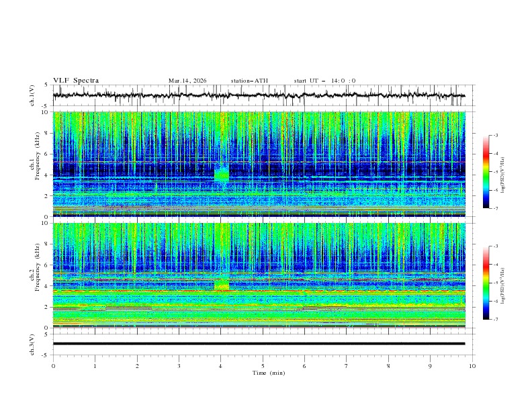
Task: Click the "2" kHz tick on the ch.2 frequency axis
Action: click(46, 307)
